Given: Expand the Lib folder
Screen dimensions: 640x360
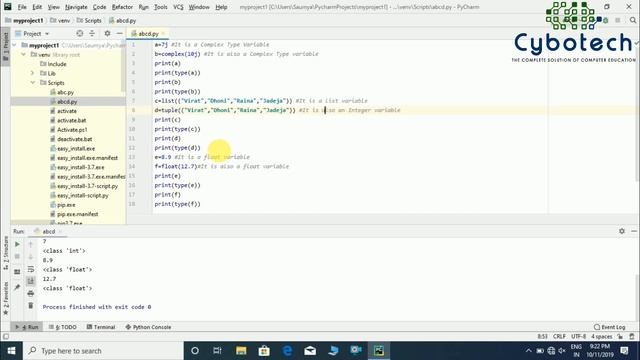Looking at the screenshot, I should pos(33,73).
